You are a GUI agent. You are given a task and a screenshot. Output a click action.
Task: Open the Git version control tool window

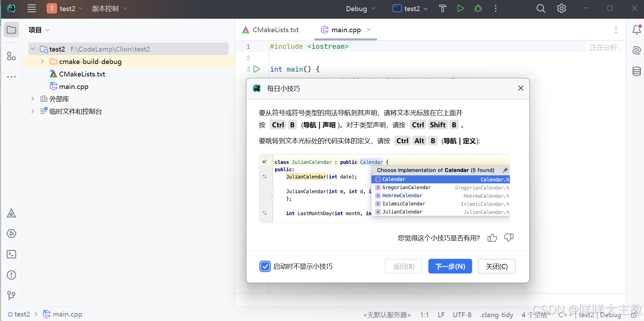click(x=11, y=295)
